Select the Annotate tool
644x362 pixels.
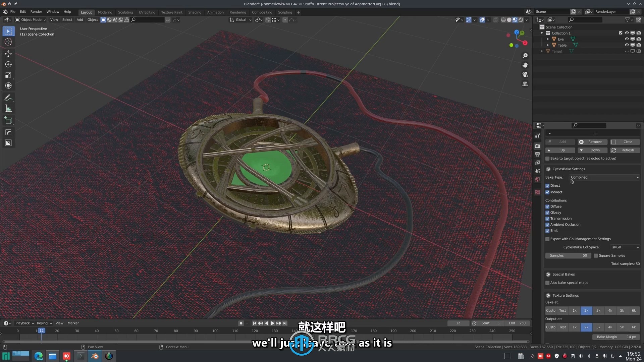[x=8, y=98]
